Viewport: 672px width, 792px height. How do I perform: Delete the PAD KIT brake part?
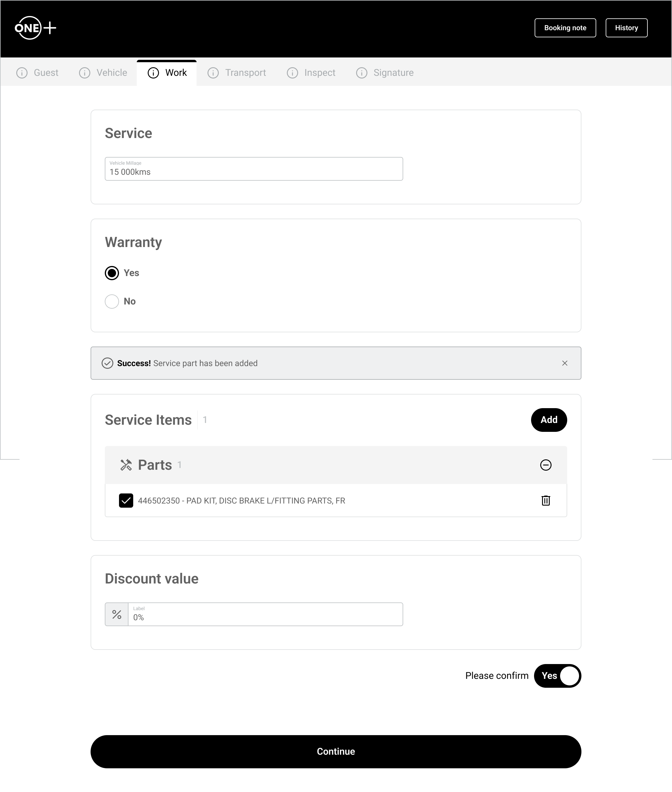point(546,501)
